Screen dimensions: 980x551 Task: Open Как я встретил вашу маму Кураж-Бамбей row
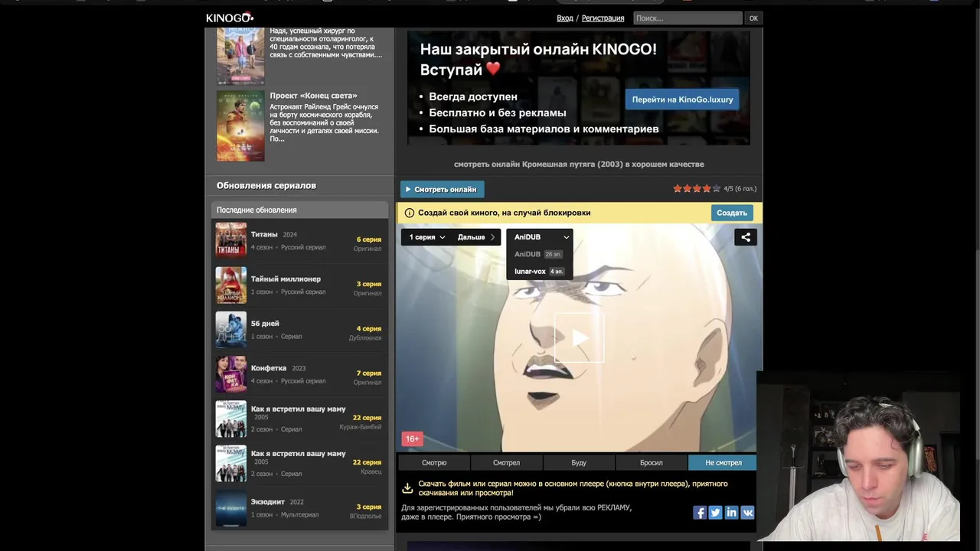(299, 419)
